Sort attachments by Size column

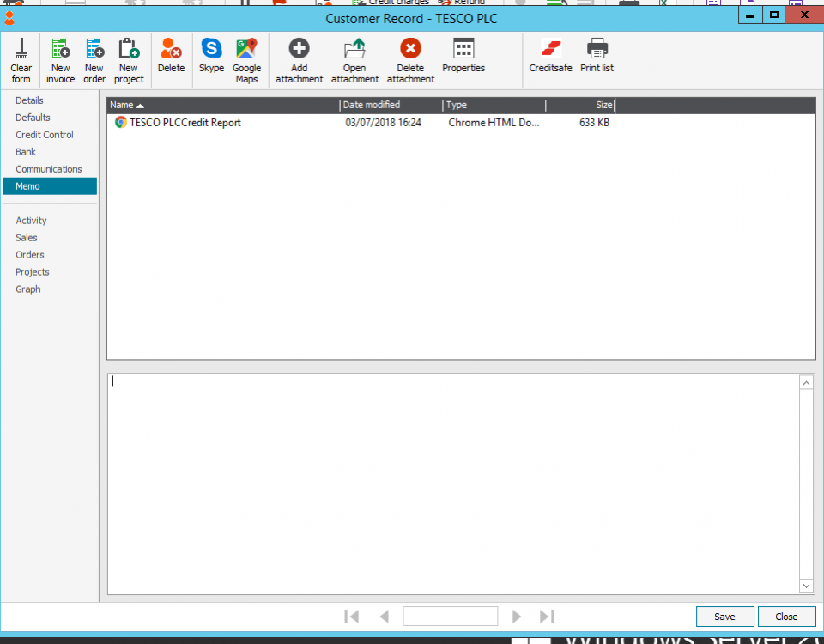point(580,105)
